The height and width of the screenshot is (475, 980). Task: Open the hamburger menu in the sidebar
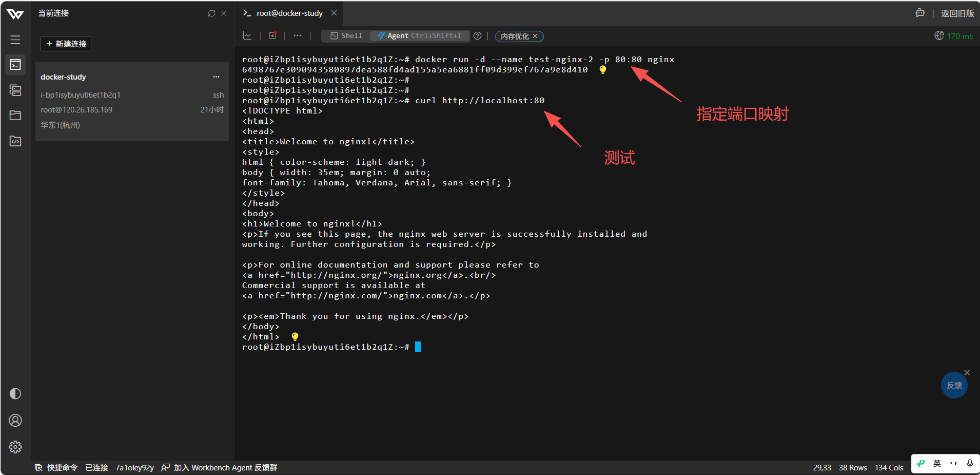pyautogui.click(x=15, y=40)
